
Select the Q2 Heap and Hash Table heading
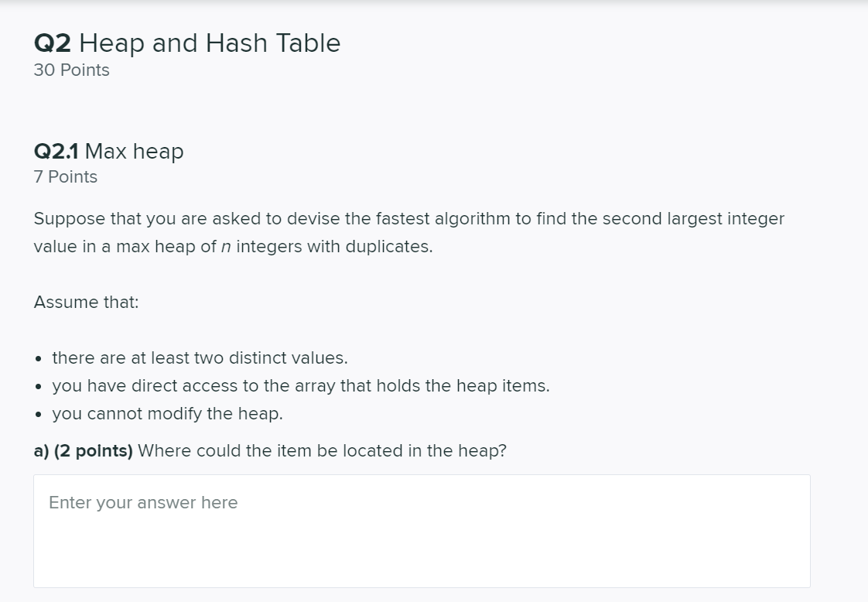coord(186,43)
